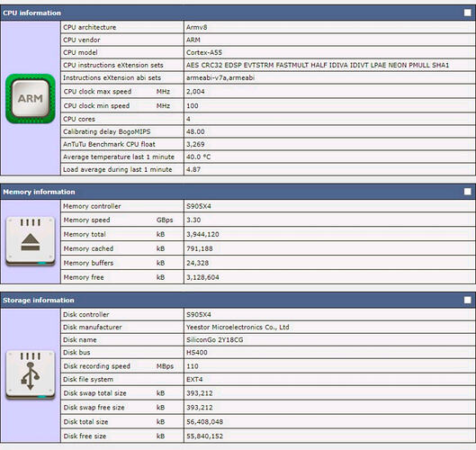Select the Memory speed value 3.30
476x450 pixels.
(x=193, y=220)
